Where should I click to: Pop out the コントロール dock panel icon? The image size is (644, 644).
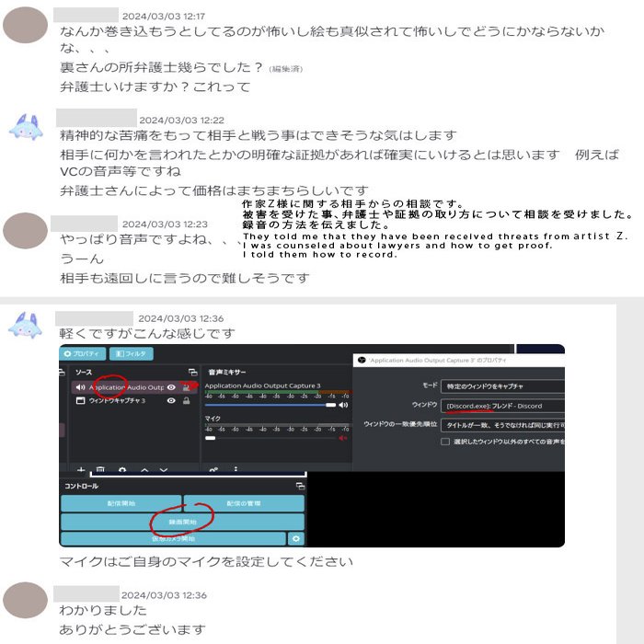coord(301,486)
